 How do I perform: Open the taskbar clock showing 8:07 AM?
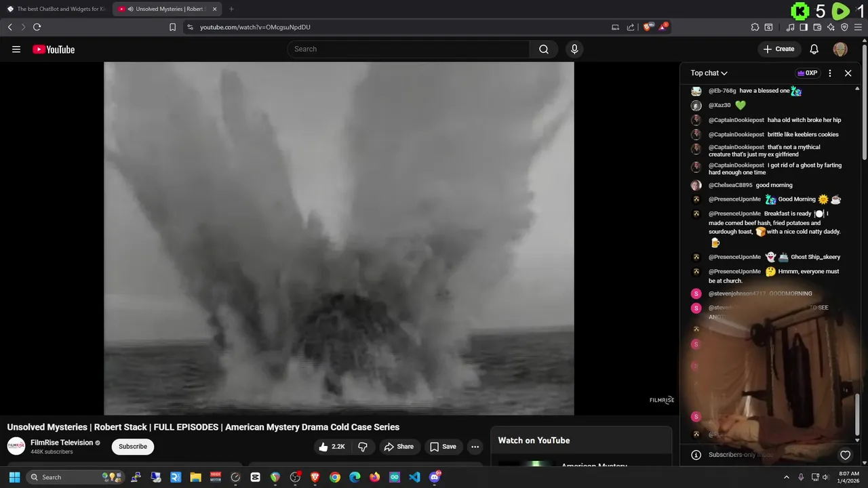[x=849, y=477]
